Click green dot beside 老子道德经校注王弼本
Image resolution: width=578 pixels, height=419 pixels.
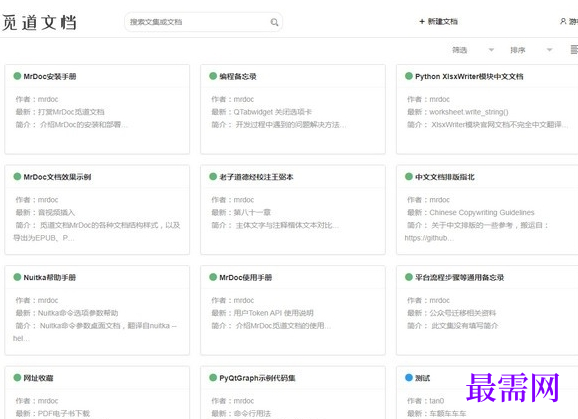[213, 176]
